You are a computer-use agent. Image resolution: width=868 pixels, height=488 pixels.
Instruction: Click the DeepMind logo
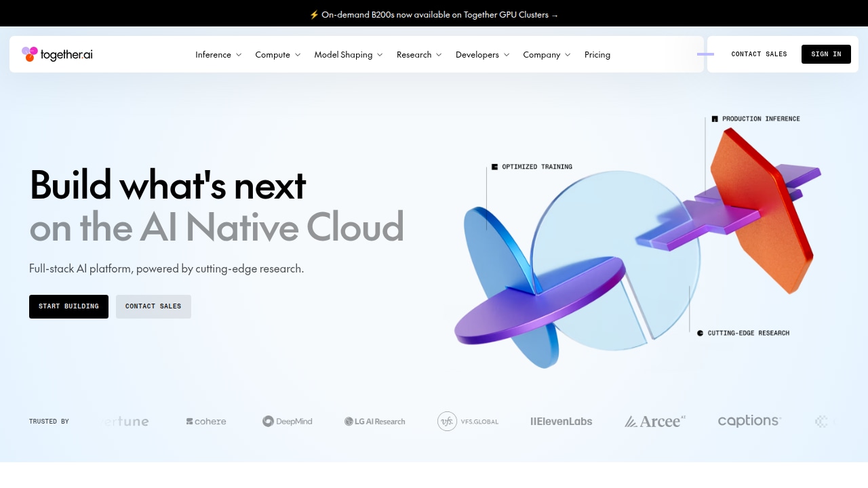point(288,422)
